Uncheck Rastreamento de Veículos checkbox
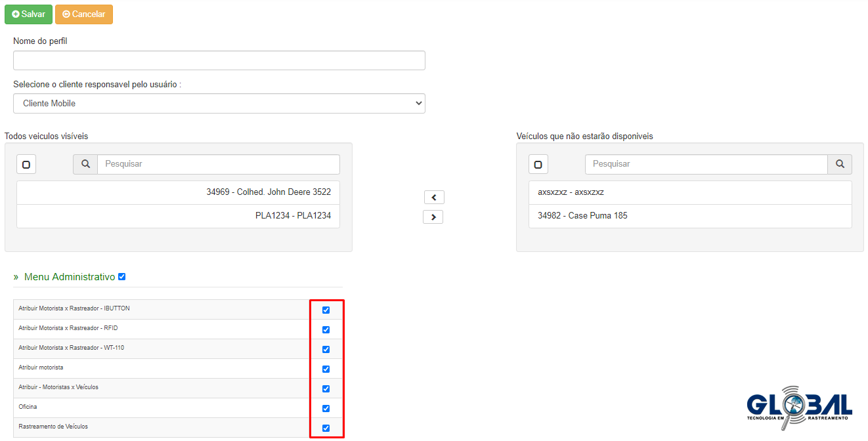Image resolution: width=868 pixels, height=441 pixels. (326, 428)
